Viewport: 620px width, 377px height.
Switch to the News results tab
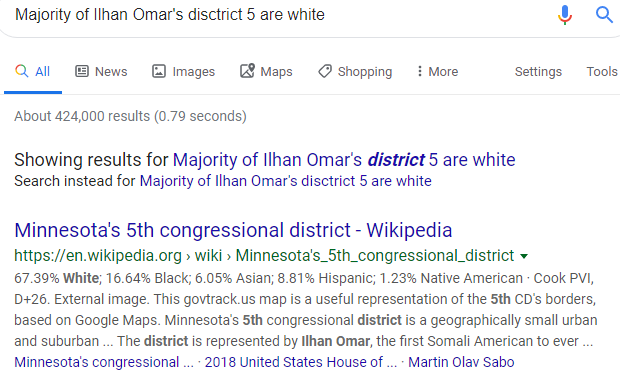[x=101, y=72]
